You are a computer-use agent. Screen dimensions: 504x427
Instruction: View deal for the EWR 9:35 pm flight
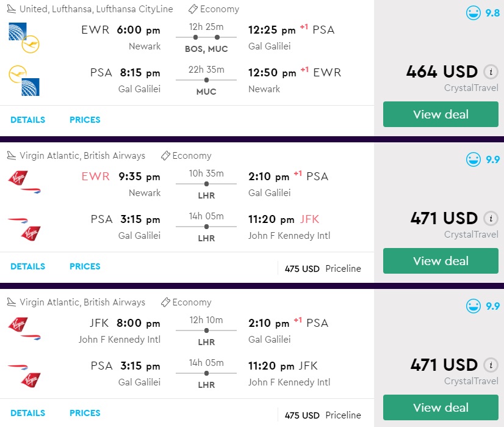[441, 261]
